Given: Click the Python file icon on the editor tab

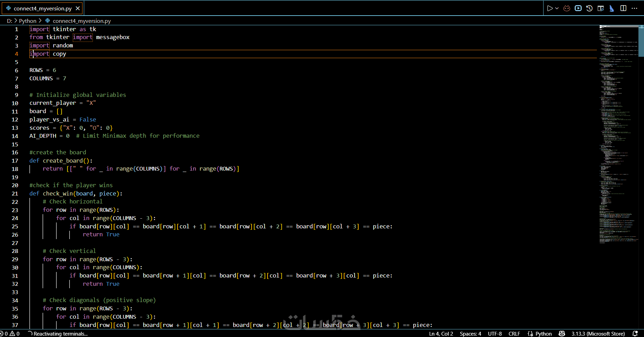Looking at the screenshot, I should coord(8,8).
